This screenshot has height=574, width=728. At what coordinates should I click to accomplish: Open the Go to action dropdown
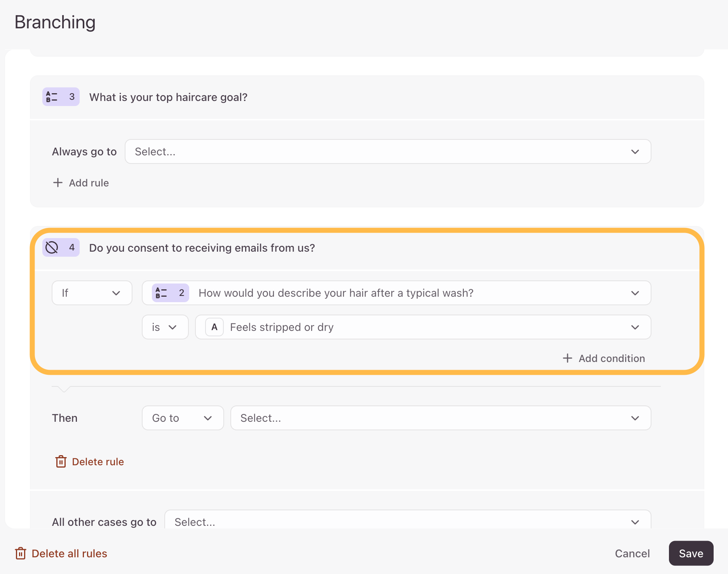click(183, 418)
